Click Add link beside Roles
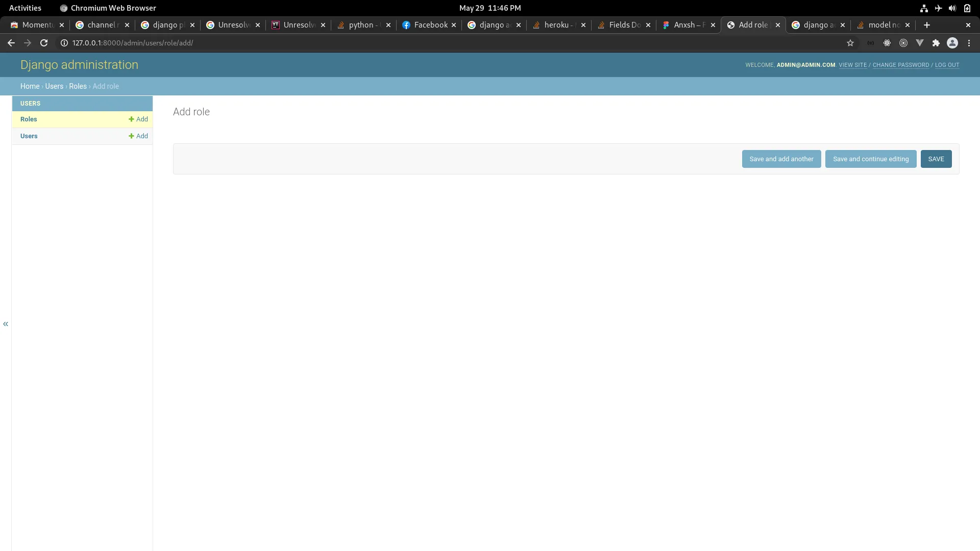The image size is (980, 551). click(x=138, y=119)
